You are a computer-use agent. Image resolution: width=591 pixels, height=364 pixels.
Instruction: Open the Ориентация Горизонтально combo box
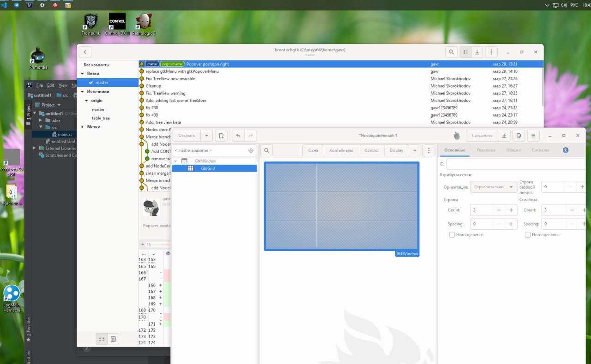point(493,187)
